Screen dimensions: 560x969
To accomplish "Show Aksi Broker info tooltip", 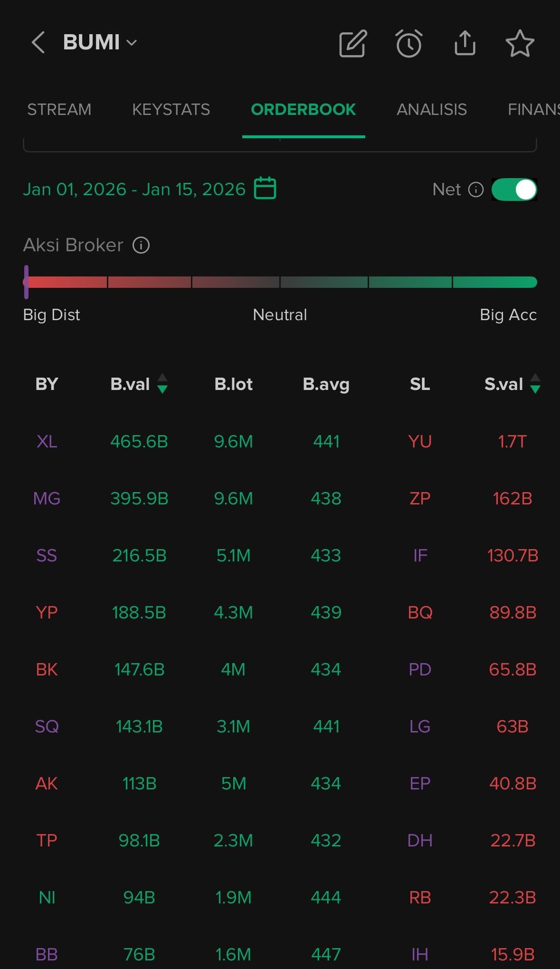I will 141,245.
